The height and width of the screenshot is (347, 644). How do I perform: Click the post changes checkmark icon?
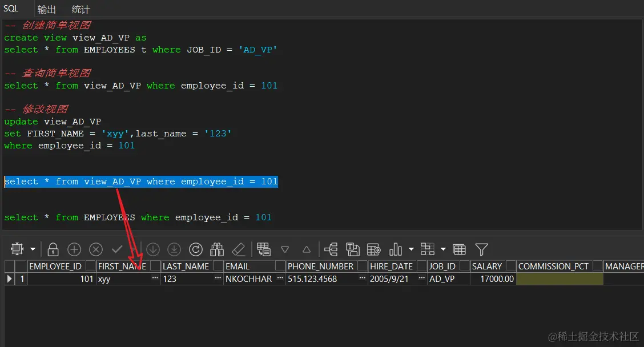tap(117, 249)
